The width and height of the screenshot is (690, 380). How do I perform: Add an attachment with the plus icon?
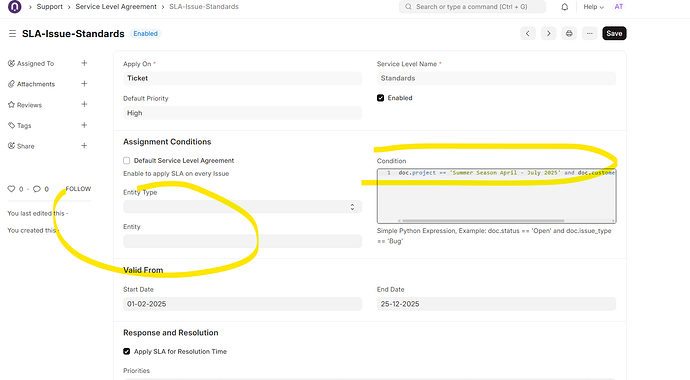pos(84,84)
